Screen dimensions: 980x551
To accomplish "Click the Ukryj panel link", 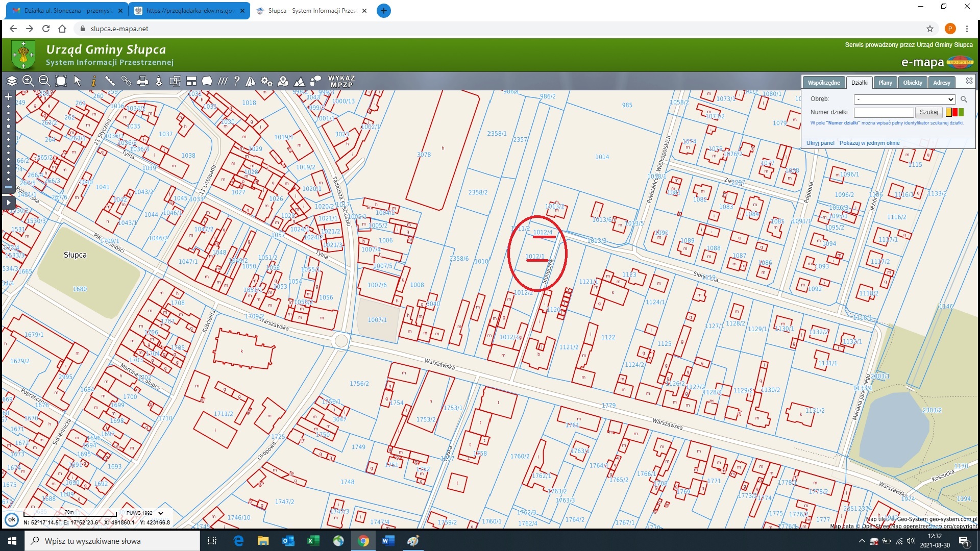I will (x=820, y=143).
